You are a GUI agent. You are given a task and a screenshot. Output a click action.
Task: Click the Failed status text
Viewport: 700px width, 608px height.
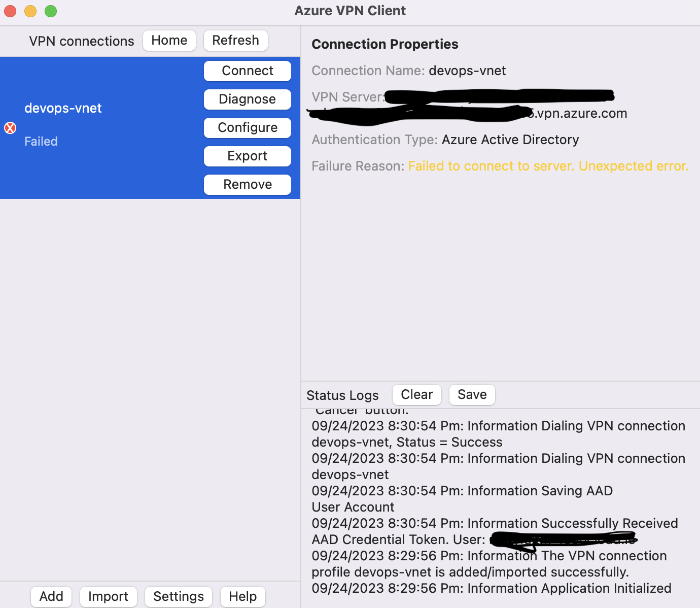[41, 142]
